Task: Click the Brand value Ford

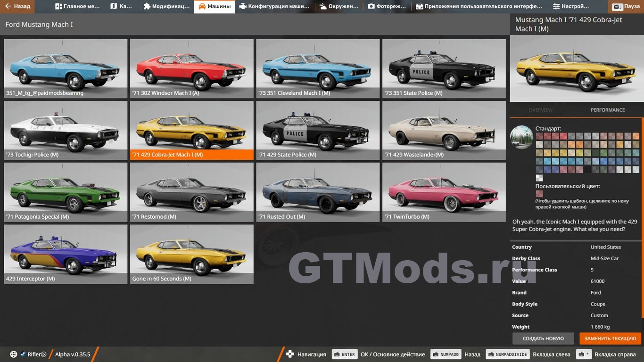Action: pos(596,293)
